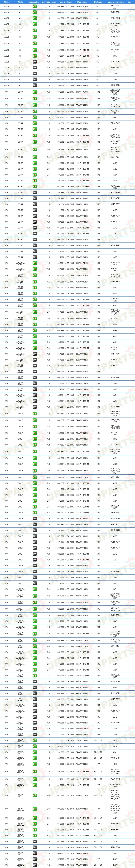Click diesel ON icon in New Beetle ALH row
135x868 pixels.
[35, 841]
